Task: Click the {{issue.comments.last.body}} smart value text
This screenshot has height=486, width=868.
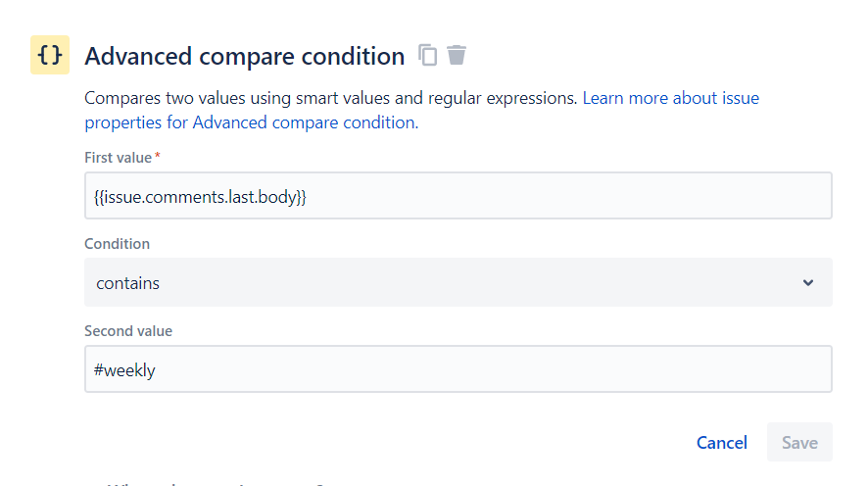Action: 201,197
